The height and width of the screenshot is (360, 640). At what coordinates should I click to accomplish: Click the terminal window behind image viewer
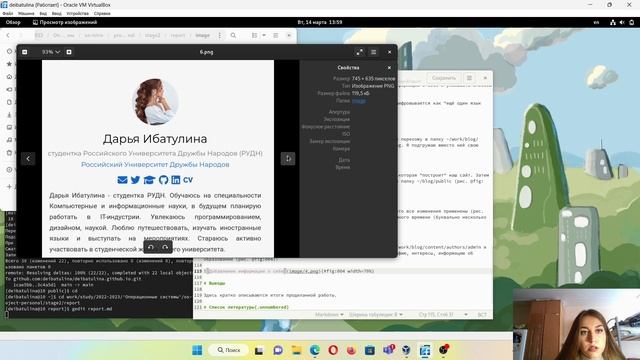(x=98, y=288)
